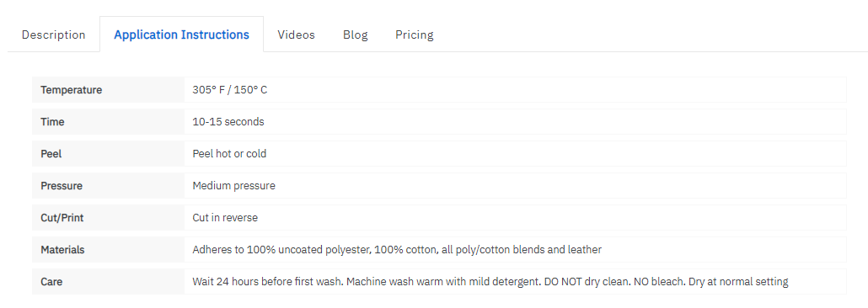Switch to the Videos tab
868x308 pixels.
point(296,35)
